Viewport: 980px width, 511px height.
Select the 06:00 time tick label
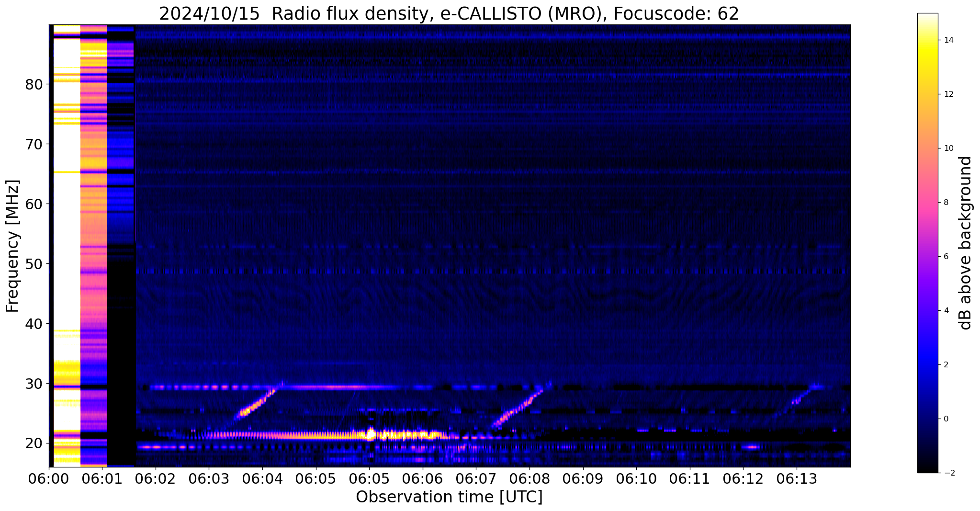click(48, 478)
